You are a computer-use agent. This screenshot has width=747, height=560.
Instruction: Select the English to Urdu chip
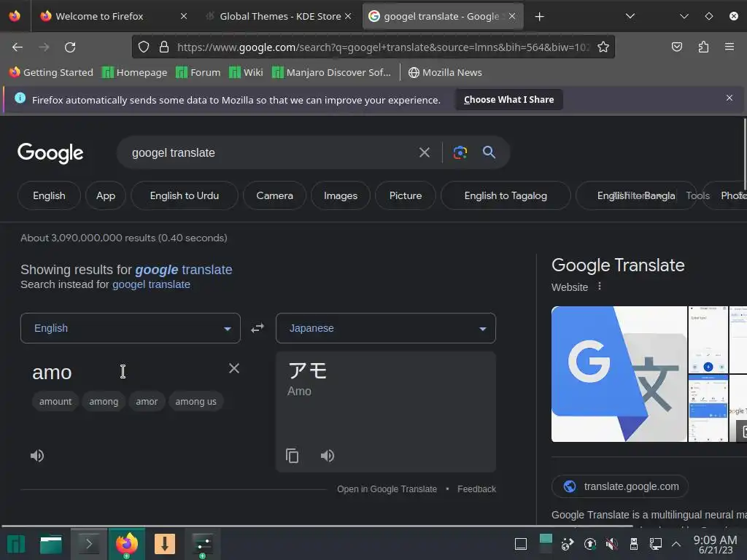(185, 195)
